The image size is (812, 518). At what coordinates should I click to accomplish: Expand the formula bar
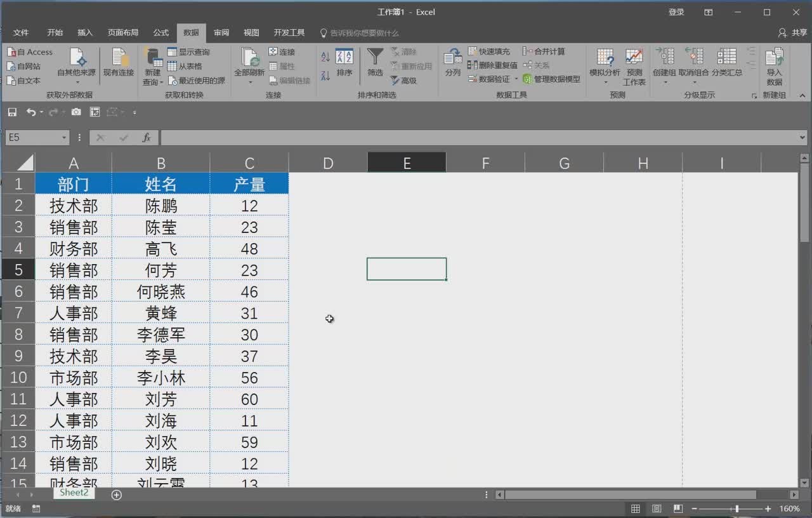(x=802, y=137)
